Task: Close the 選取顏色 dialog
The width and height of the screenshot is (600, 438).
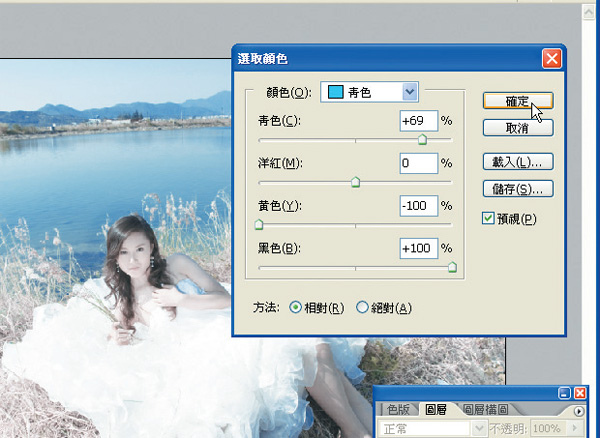Action: tap(552, 59)
